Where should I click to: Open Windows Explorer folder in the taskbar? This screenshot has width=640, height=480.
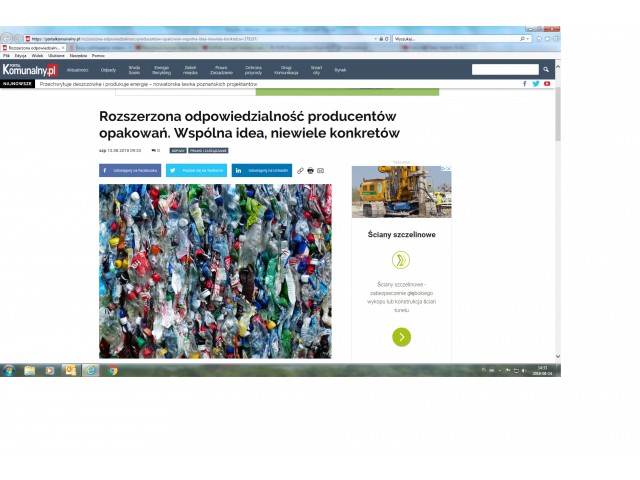coord(30,370)
